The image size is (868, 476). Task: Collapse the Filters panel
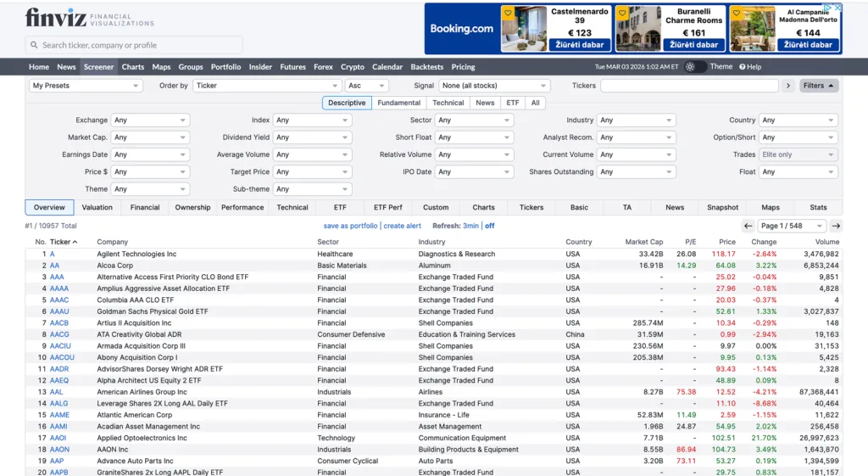click(x=818, y=86)
